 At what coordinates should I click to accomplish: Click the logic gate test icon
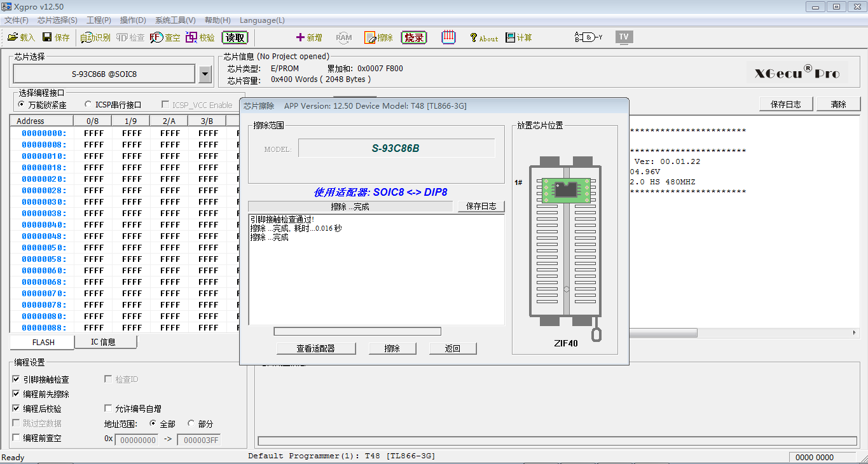588,38
